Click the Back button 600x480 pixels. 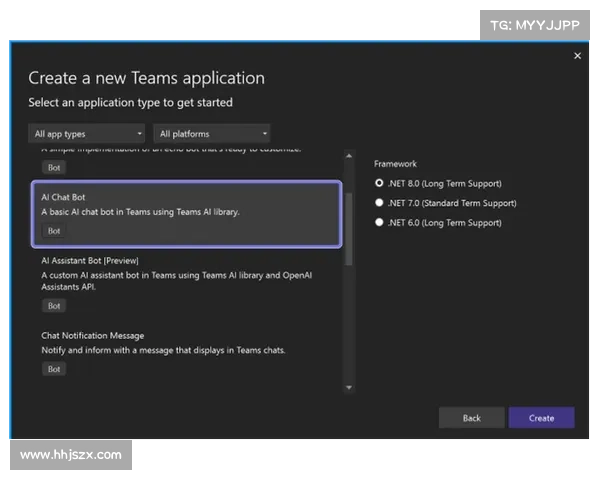(x=471, y=418)
